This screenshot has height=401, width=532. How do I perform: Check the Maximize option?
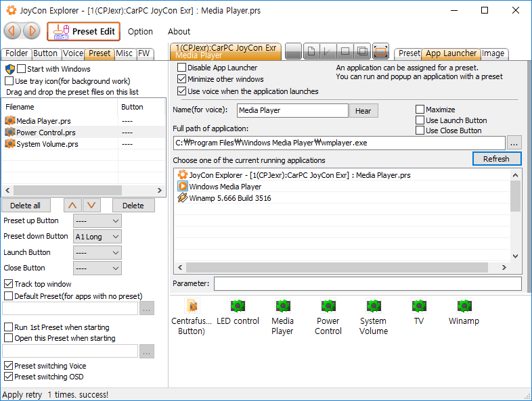pyautogui.click(x=420, y=110)
